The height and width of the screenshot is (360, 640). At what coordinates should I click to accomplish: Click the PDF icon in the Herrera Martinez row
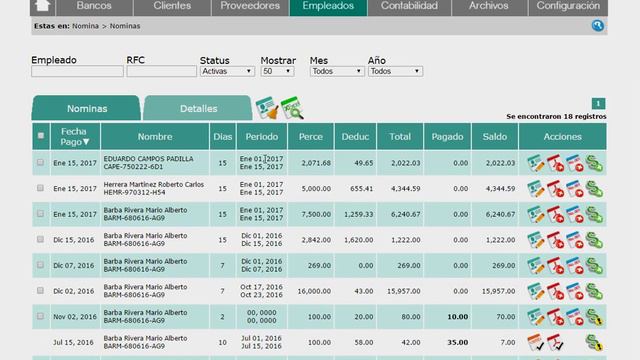click(x=556, y=189)
